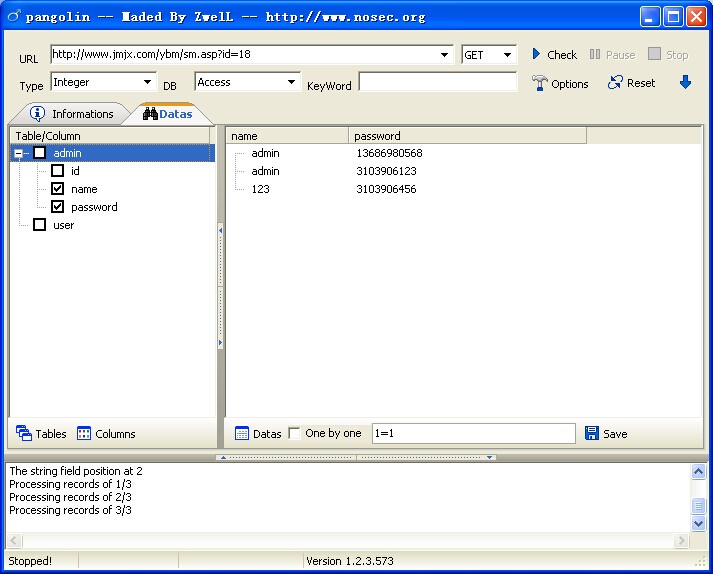This screenshot has width=713, height=574.
Task: Check the id column checkbox
Action: (57, 171)
